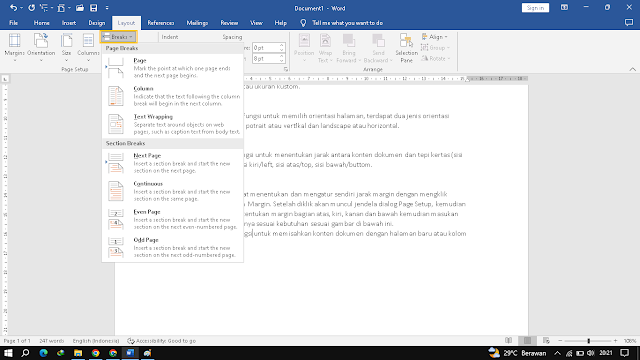Click the Open folder icon in Quick Access Toolbar
This screenshot has width=640, height=360.
pos(80,8)
